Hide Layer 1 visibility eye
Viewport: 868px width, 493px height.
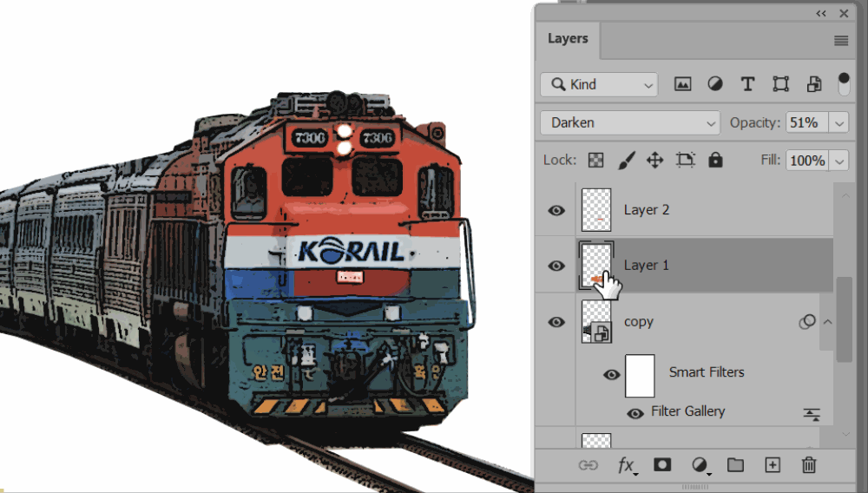click(x=556, y=266)
